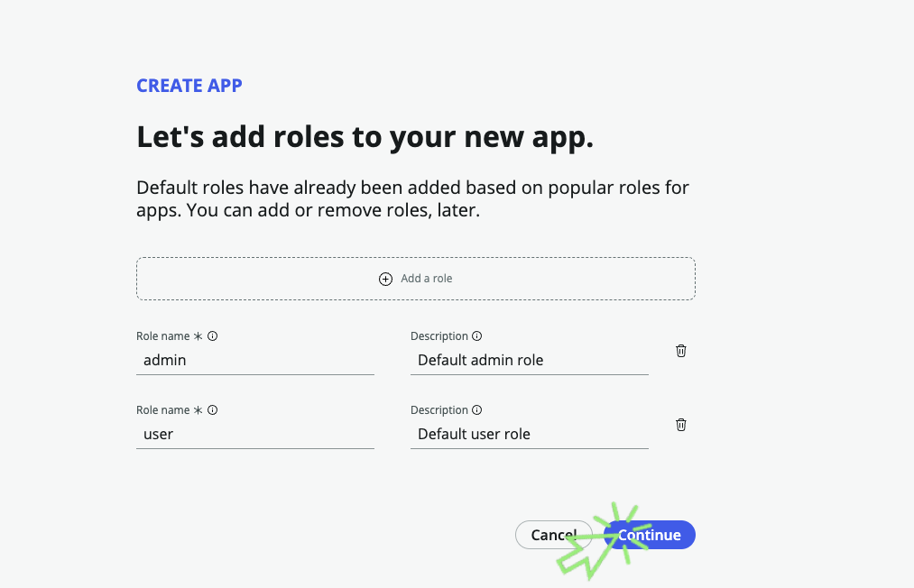The image size is (914, 588).
Task: Focus the "admin" role name field
Action: point(254,360)
